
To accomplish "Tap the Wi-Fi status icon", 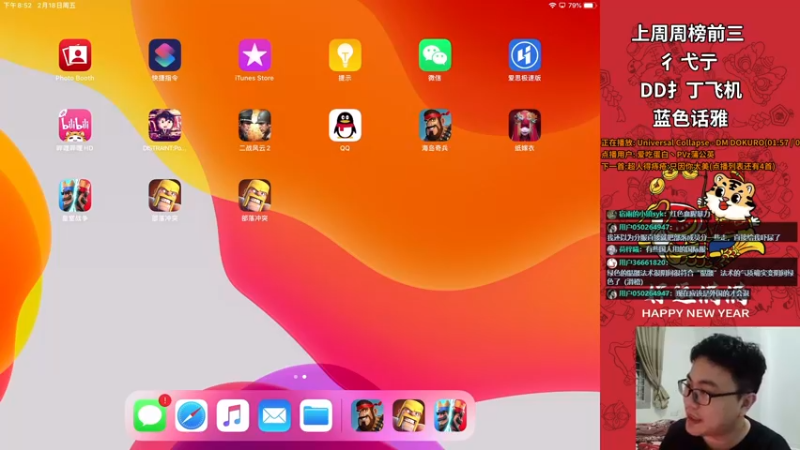I will click(x=553, y=5).
